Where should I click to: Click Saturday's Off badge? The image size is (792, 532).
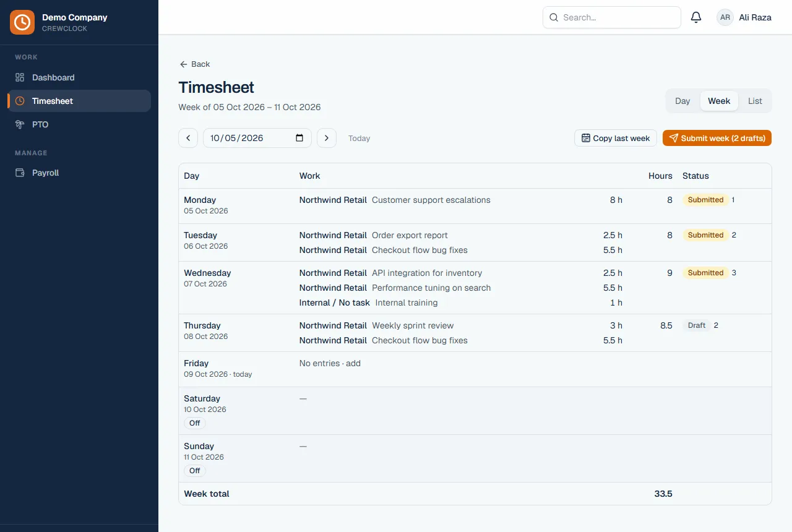click(195, 423)
